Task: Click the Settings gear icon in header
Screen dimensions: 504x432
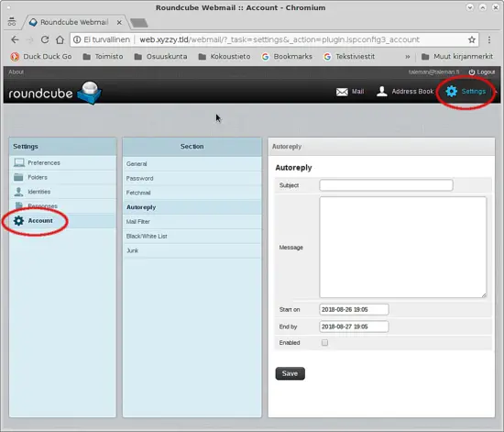Action: pyautogui.click(x=451, y=92)
